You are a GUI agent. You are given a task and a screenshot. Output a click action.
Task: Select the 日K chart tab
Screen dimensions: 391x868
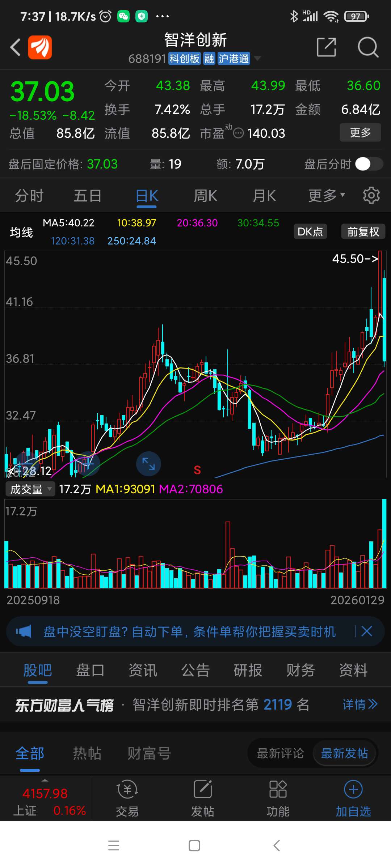click(147, 196)
